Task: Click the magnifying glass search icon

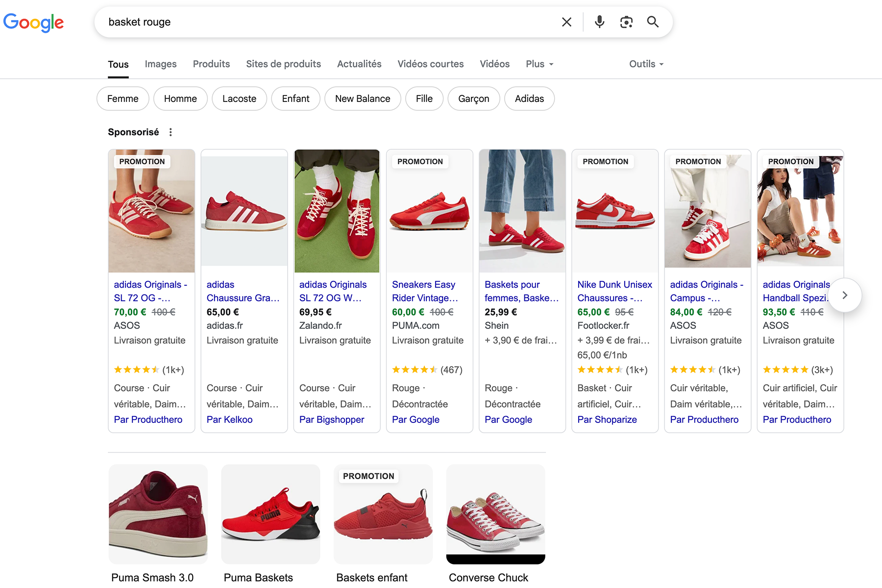Action: (653, 22)
